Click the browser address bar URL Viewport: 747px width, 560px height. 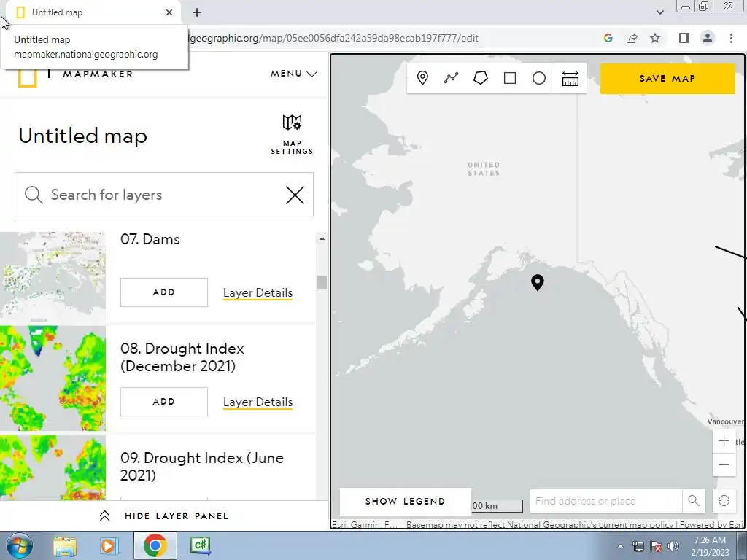[333, 38]
